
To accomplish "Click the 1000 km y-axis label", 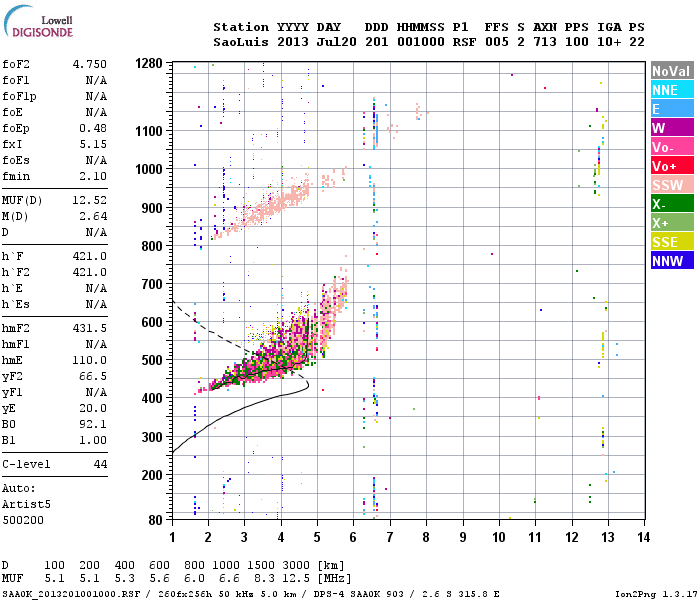I will coord(149,169).
